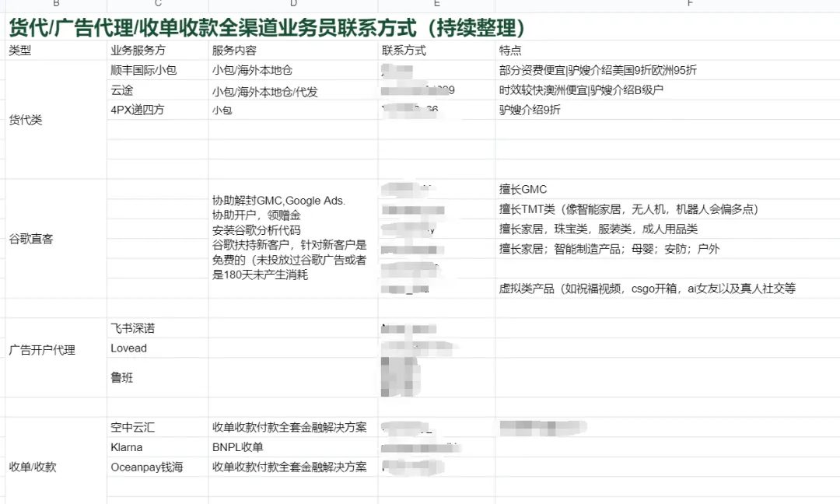Click the Klarna cell
This screenshot has height=504, width=840.
point(157,446)
